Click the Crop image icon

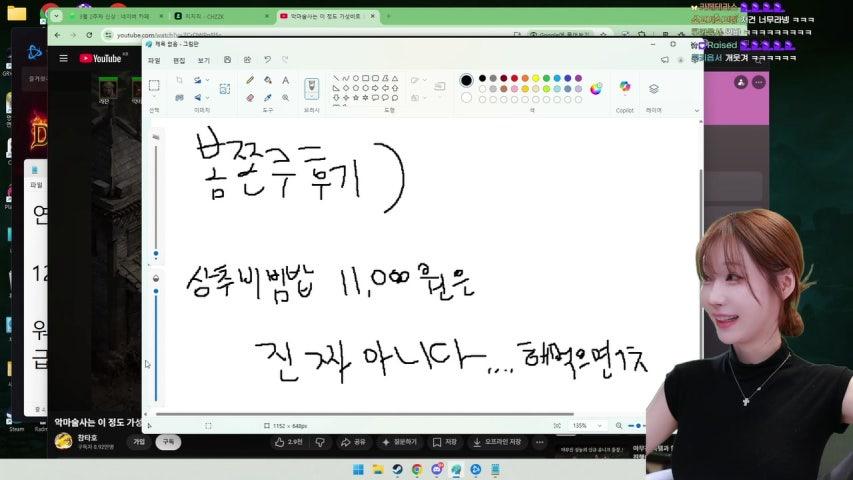[x=179, y=80]
